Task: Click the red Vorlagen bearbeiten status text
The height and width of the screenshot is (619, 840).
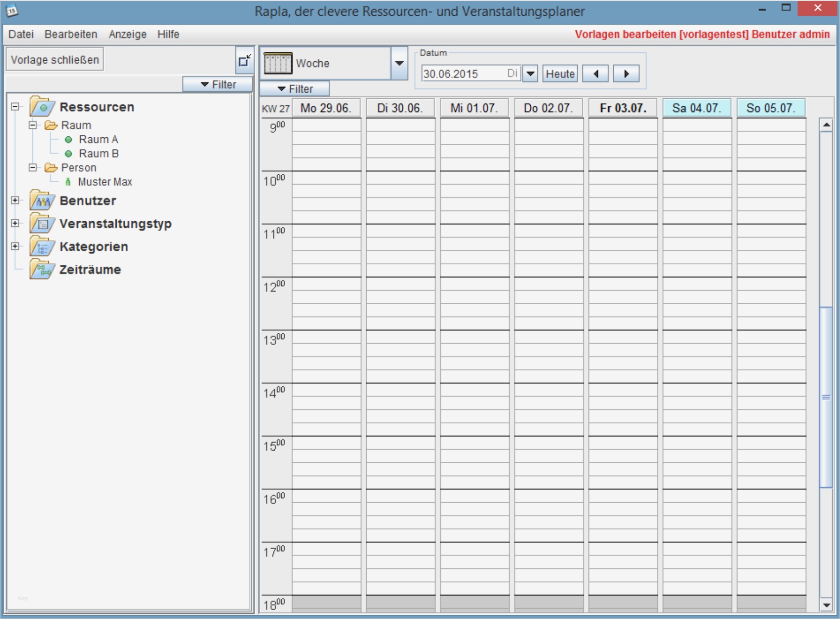Action: [x=702, y=34]
